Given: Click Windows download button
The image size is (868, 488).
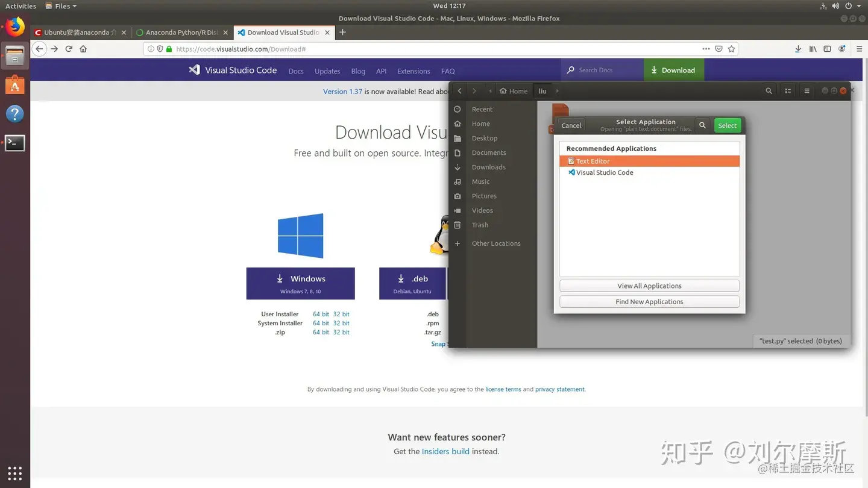Looking at the screenshot, I should 300,283.
